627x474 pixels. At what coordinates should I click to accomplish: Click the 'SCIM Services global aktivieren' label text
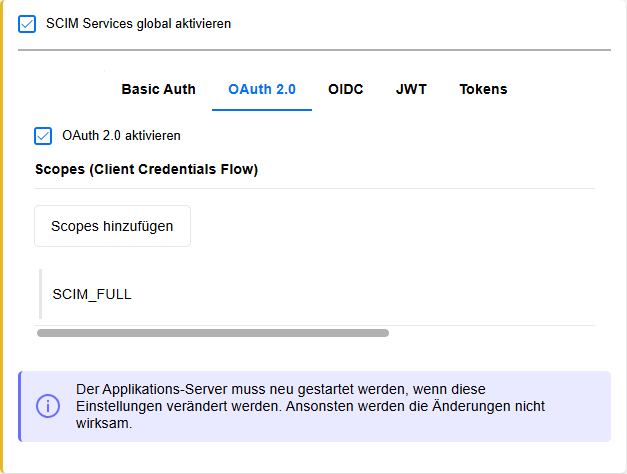click(138, 23)
